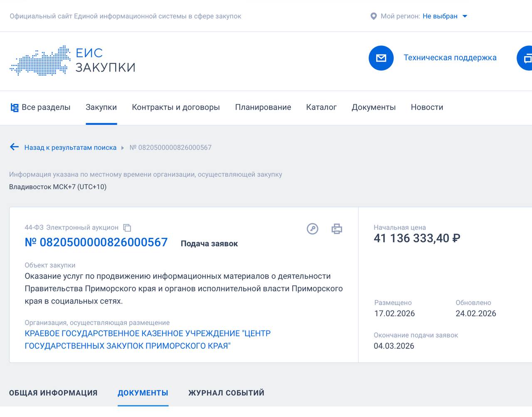532x417 pixels.
Task: Open the Закупки menu
Action: tap(101, 107)
